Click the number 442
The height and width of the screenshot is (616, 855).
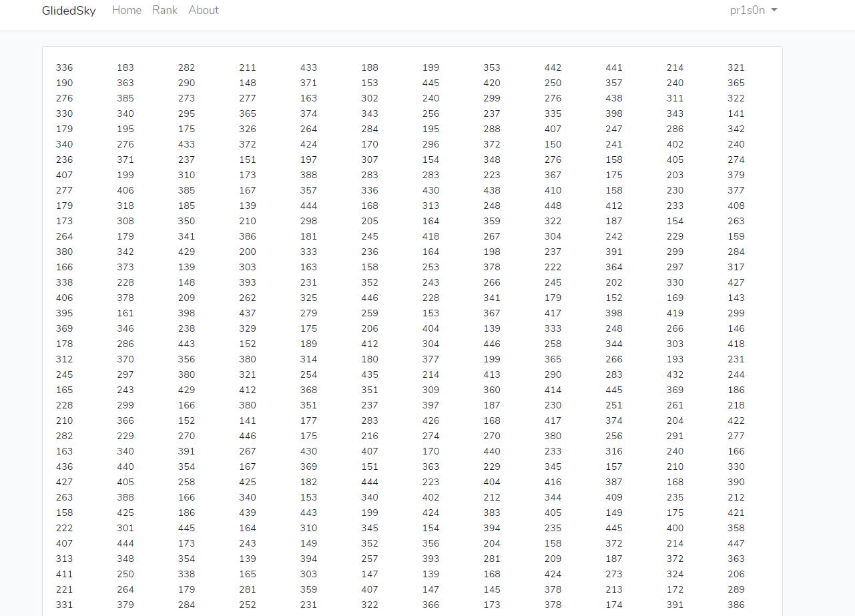[553, 67]
